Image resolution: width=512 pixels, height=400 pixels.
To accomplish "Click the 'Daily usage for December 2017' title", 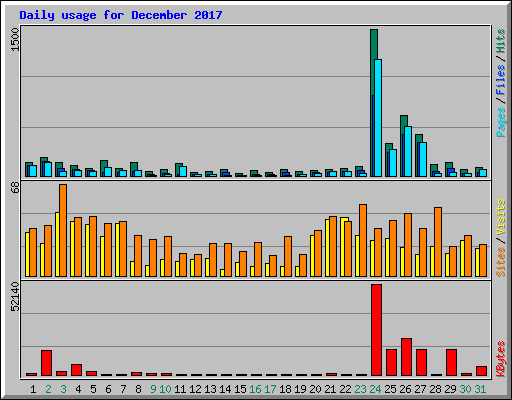I will [121, 15].
